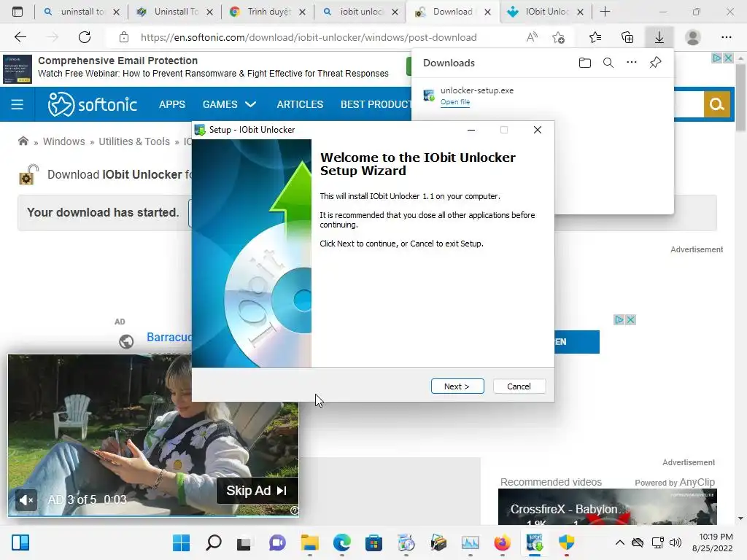Open Windows Start menu
747x560 pixels.
[x=181, y=542]
